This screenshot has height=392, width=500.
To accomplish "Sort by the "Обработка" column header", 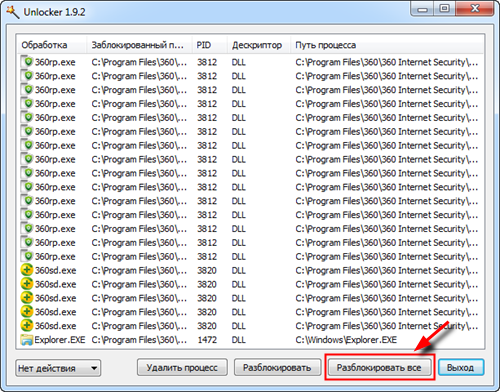I will coord(52,45).
